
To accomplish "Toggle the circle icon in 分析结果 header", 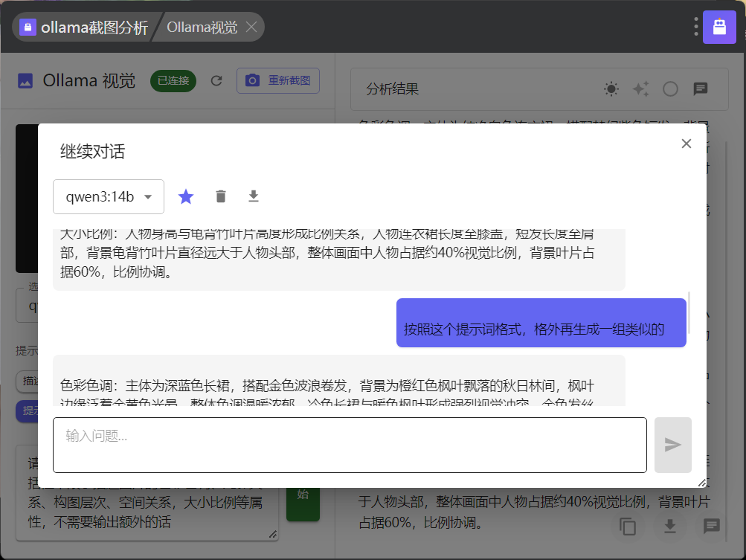I will 670,89.
